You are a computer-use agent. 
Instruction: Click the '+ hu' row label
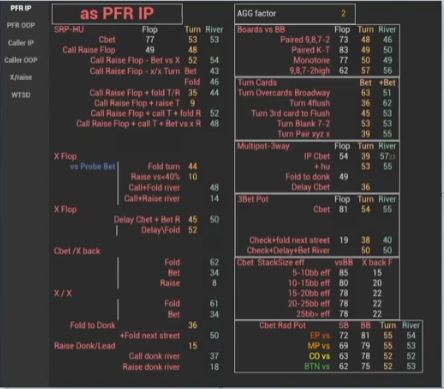tap(322, 166)
